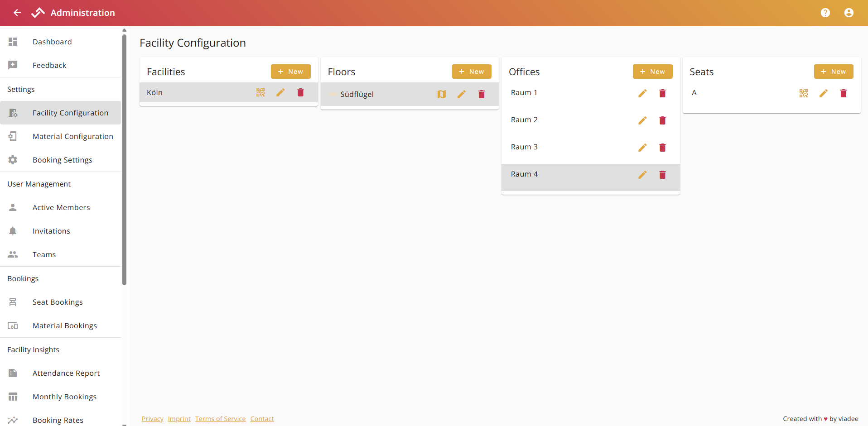Select Raum 1 in the Offices list
The height and width of the screenshot is (426, 868).
[x=524, y=92]
